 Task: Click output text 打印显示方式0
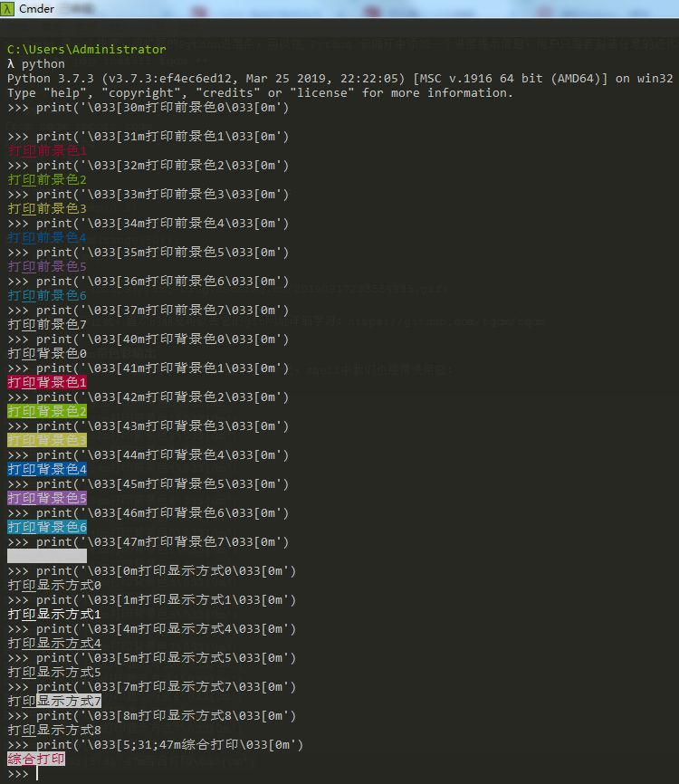click(54, 586)
